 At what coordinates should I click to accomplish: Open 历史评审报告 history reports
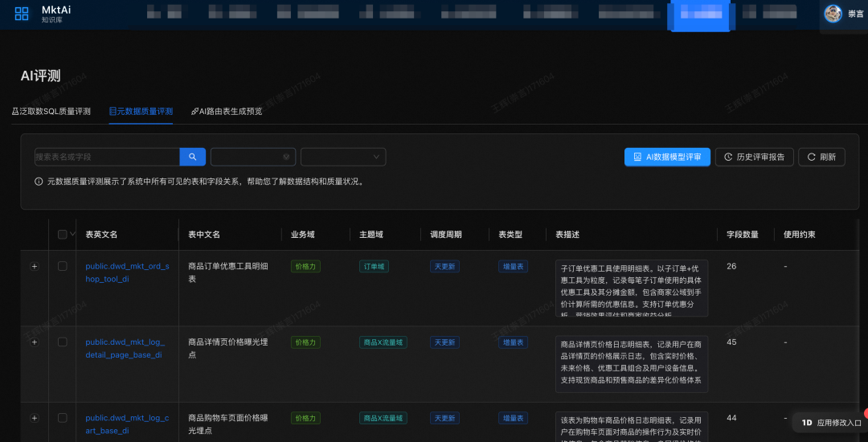pyautogui.click(x=755, y=157)
